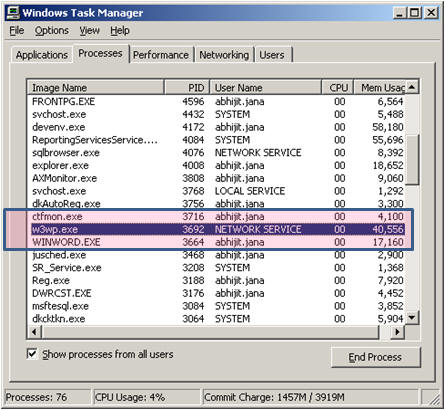Image resolution: width=445 pixels, height=410 pixels.
Task: Click the vertical scrollbar thumb
Action: tap(412, 159)
